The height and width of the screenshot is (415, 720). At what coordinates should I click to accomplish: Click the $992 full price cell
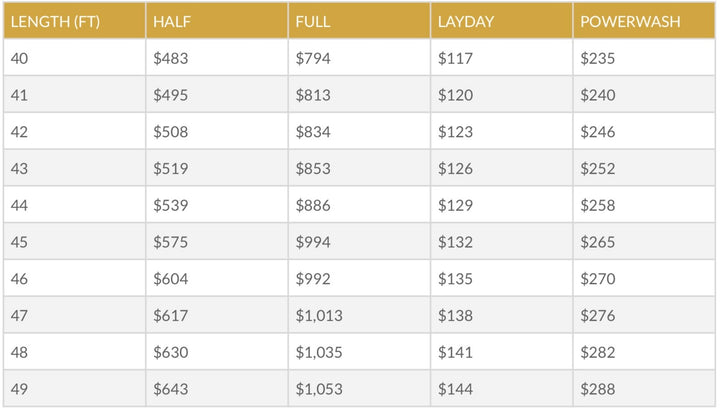313,279
